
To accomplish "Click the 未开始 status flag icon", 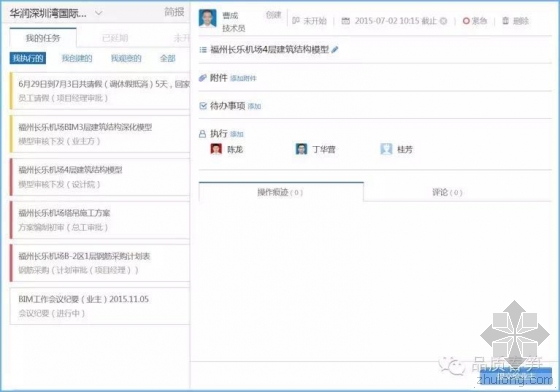I will pos(296,21).
